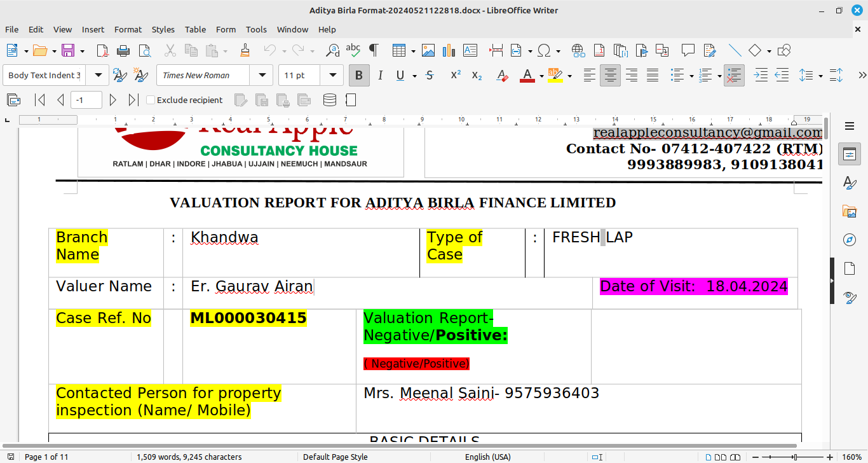Screen dimensions: 868x463
Task: Insert a page break
Action: [x=496, y=51]
